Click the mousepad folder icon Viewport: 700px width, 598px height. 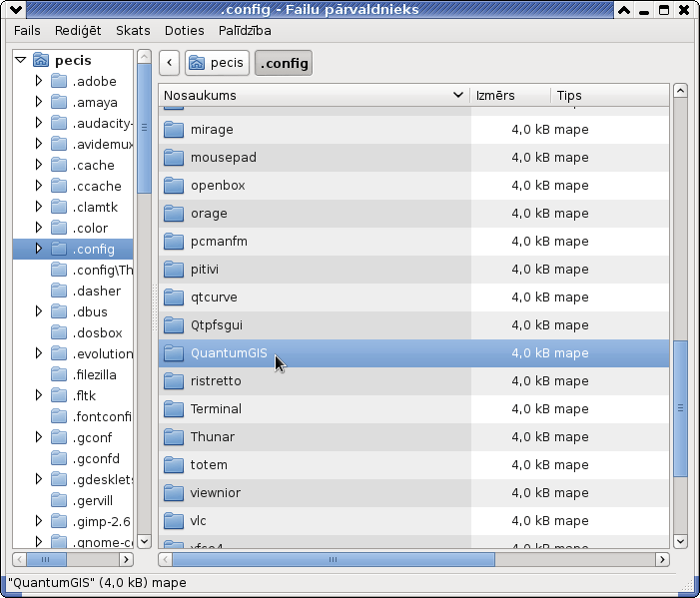point(174,158)
